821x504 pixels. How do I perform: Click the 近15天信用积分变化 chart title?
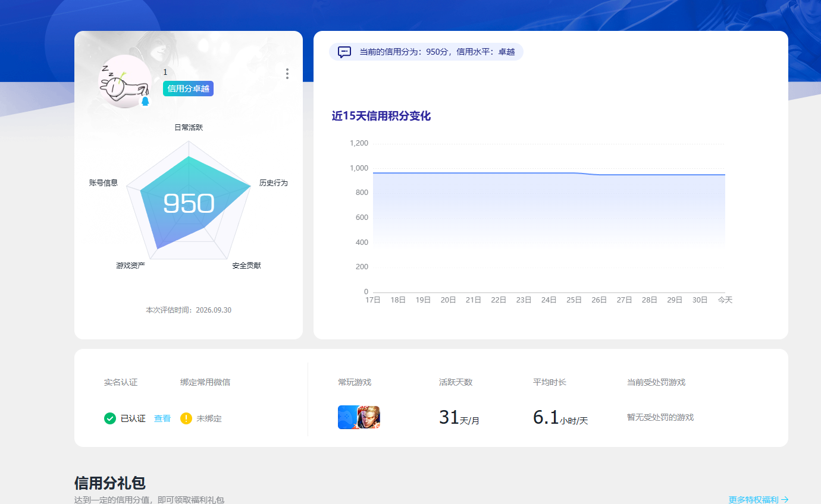pyautogui.click(x=381, y=116)
